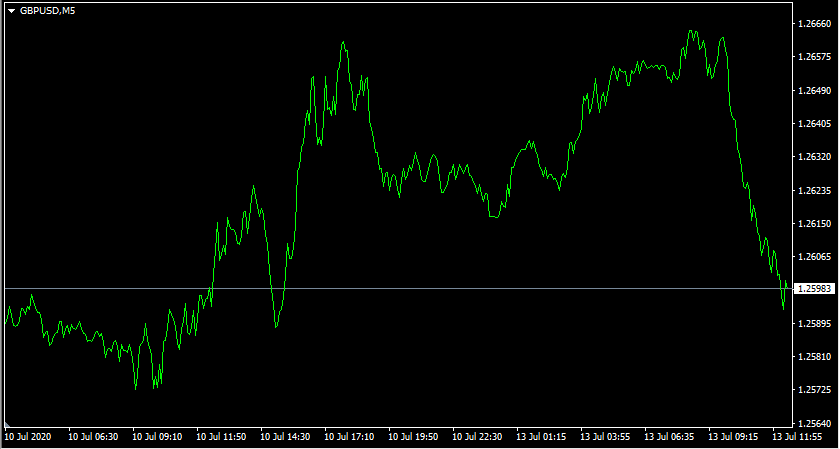This screenshot has width=840, height=449.
Task: Select price level 1.25895
Action: [814, 324]
